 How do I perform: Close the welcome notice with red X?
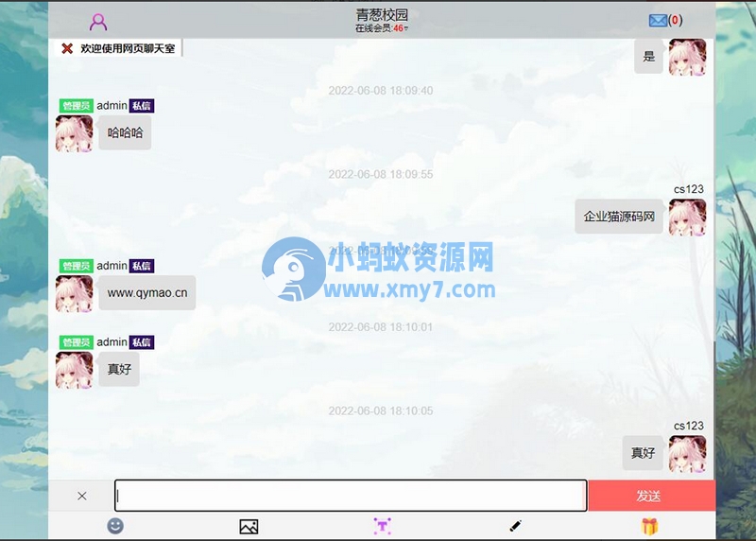click(x=67, y=48)
